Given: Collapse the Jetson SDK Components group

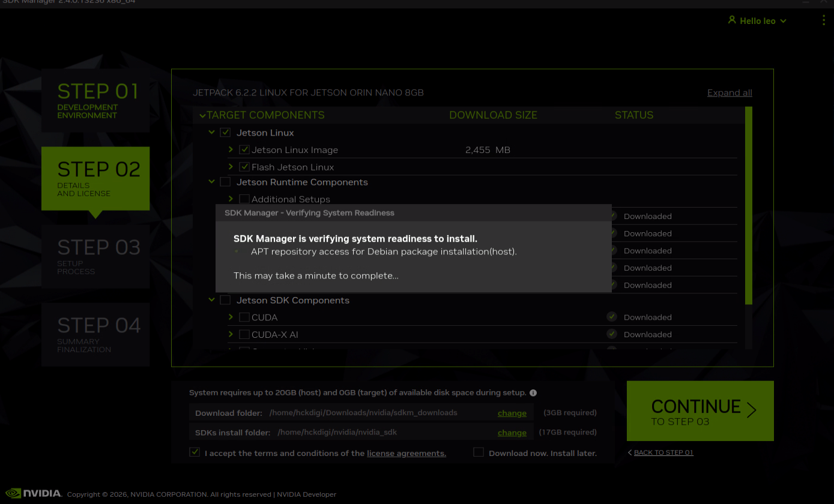Looking at the screenshot, I should point(211,299).
